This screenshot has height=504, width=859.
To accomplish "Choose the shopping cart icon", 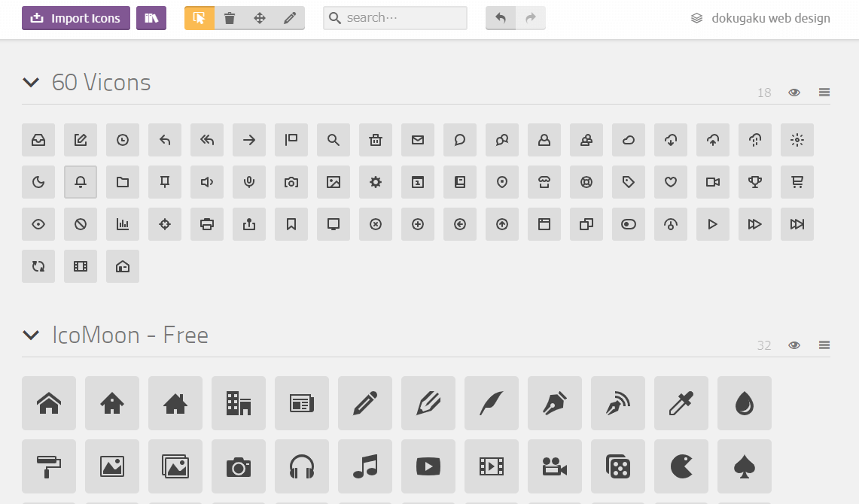I will pyautogui.click(x=798, y=182).
